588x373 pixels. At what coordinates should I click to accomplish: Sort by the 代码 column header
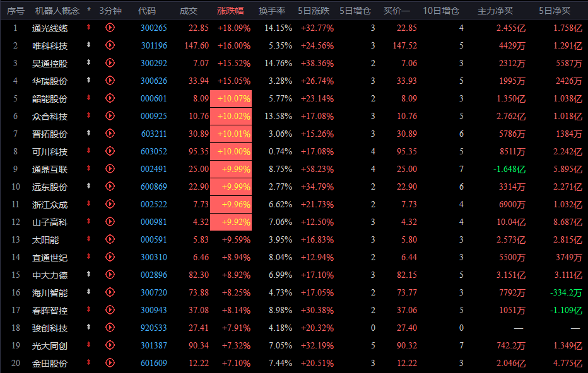click(146, 11)
